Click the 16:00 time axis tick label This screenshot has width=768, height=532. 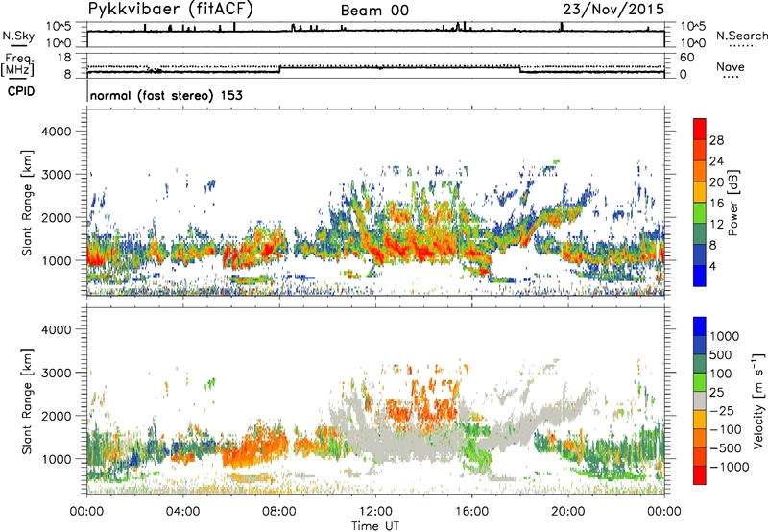[471, 512]
